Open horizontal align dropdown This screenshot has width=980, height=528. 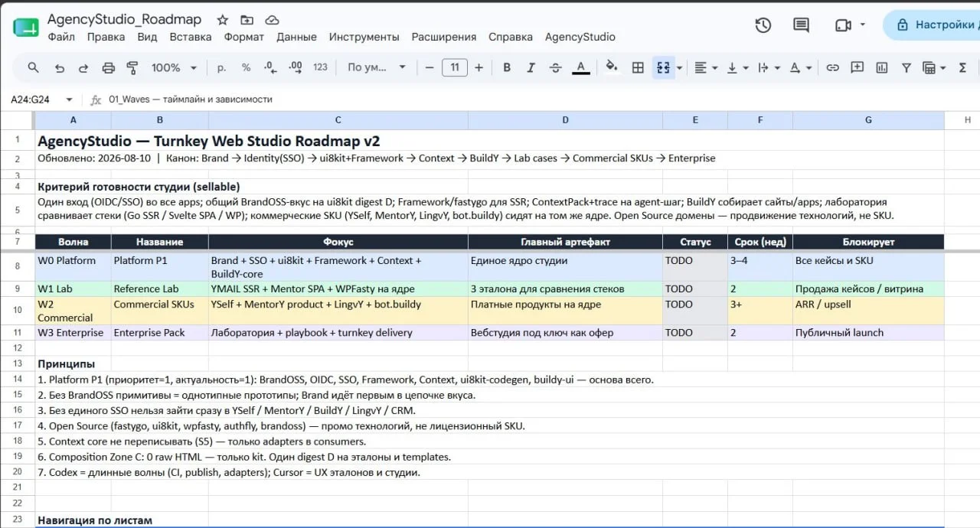coord(705,67)
